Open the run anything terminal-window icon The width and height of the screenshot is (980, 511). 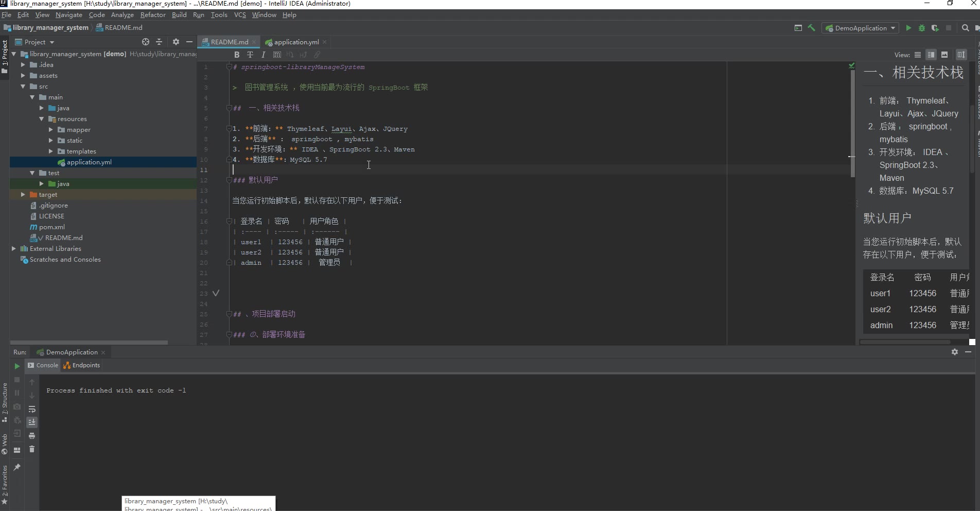[798, 28]
